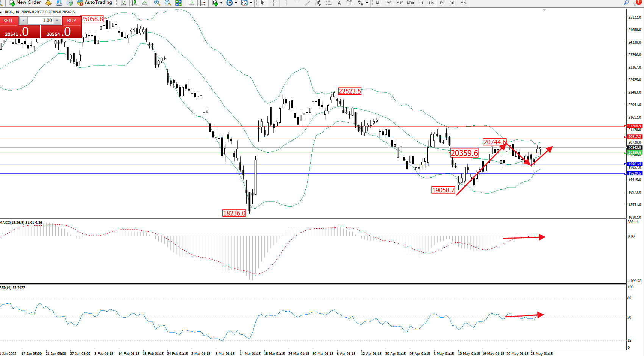Viewport: 644px width, 356px height.
Task: Expand the Templates dropdown arrow
Action: coord(251,3)
